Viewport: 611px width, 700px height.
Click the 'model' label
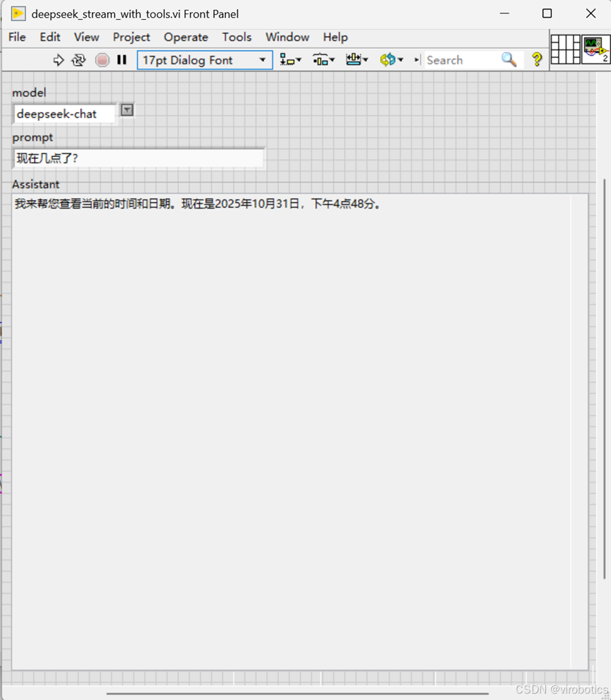[x=29, y=93]
